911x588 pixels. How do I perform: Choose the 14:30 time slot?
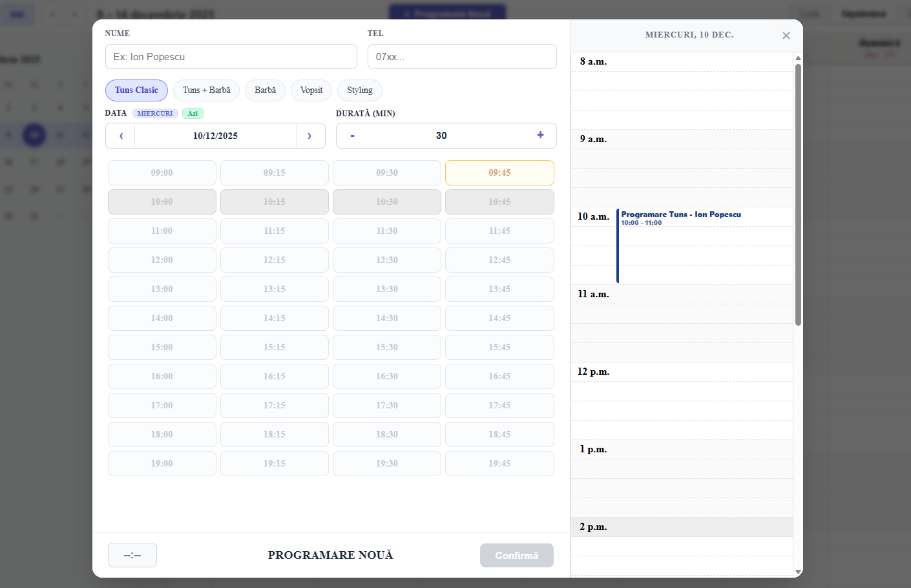tap(387, 318)
